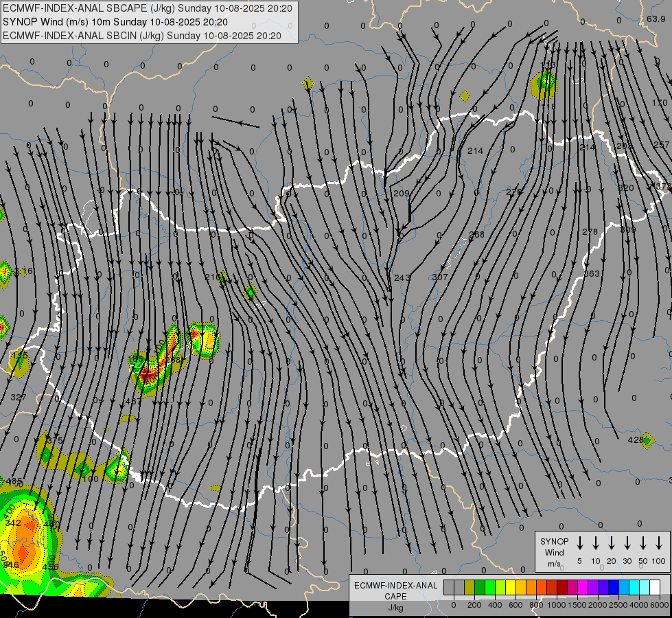Click the 209 value on the map
672x618 pixels.
pyautogui.click(x=401, y=194)
